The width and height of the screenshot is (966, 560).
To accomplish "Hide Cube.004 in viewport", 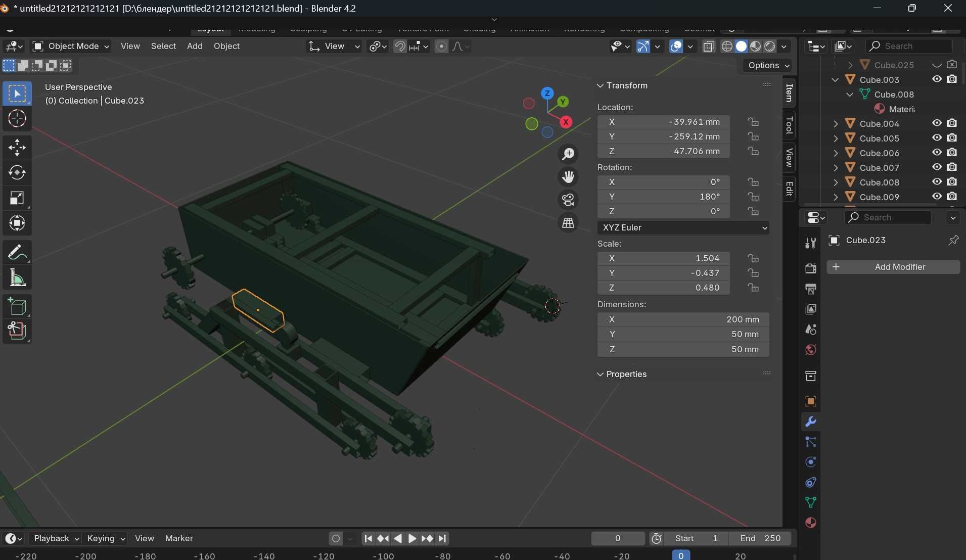I will point(937,123).
